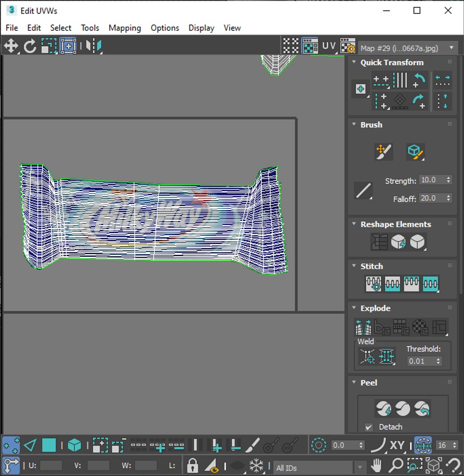Click the Brush Strength value field
Screen dimensions: 464x476
tap(432, 180)
